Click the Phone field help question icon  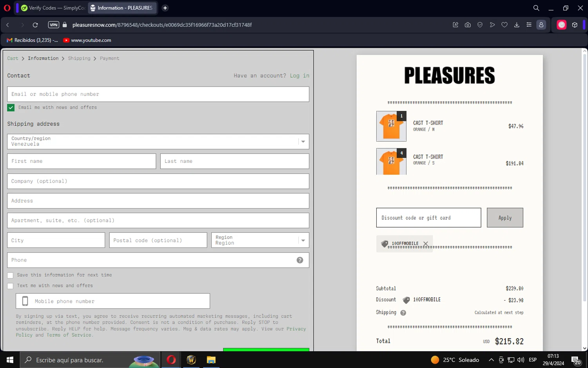coord(300,260)
